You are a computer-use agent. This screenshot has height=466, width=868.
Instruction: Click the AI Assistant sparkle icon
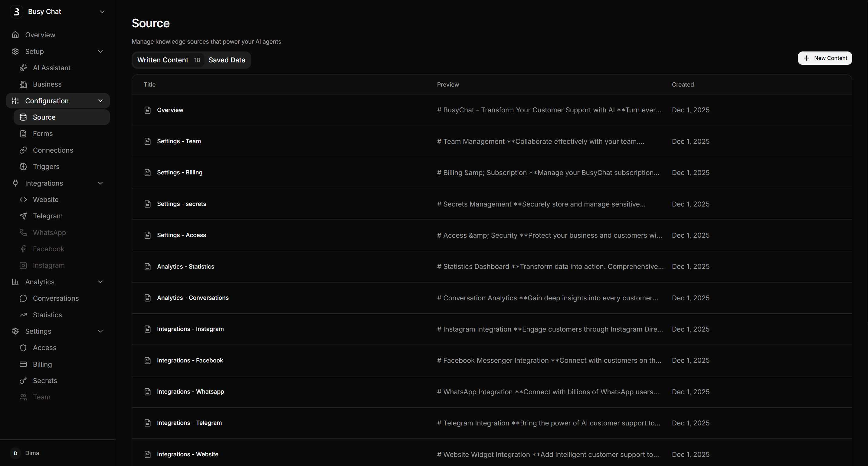coord(23,68)
